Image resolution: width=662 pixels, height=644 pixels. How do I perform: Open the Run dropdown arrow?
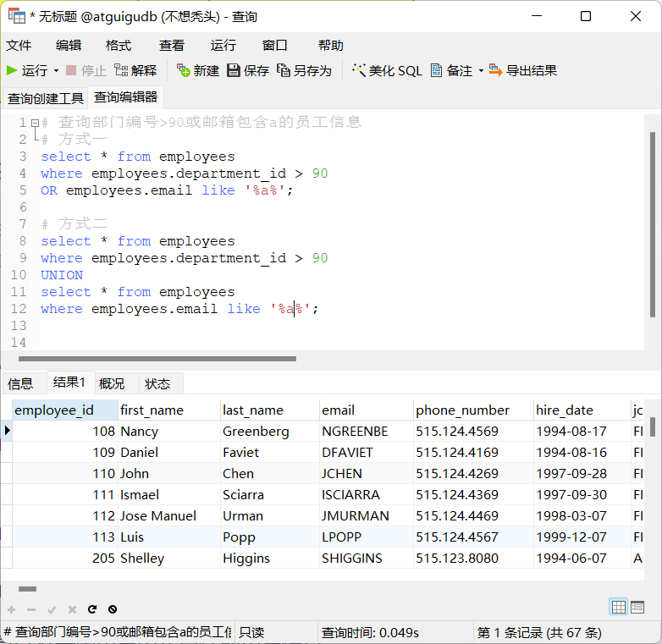56,70
